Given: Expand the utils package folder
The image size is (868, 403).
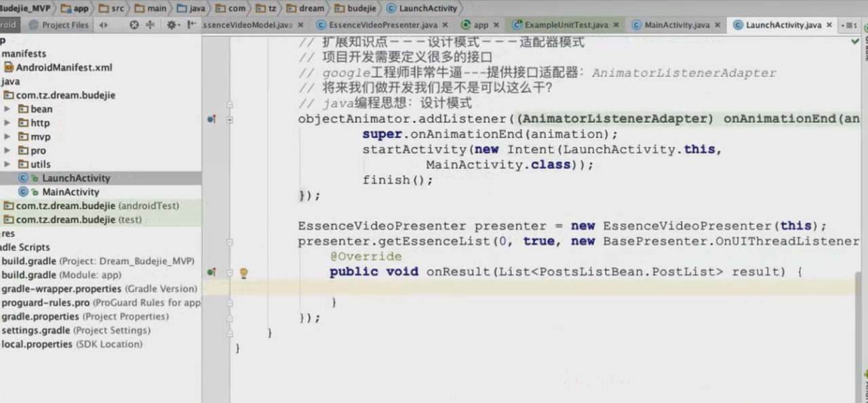Looking at the screenshot, I should click(7, 164).
